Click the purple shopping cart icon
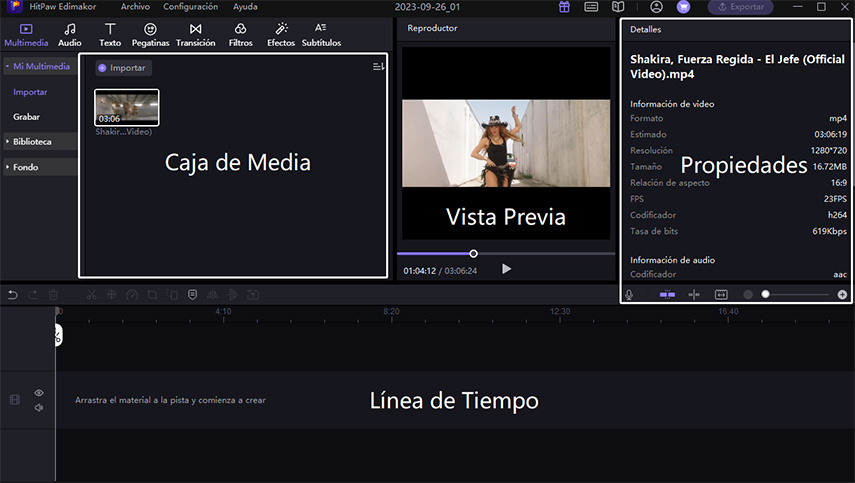855x483 pixels. (x=683, y=7)
